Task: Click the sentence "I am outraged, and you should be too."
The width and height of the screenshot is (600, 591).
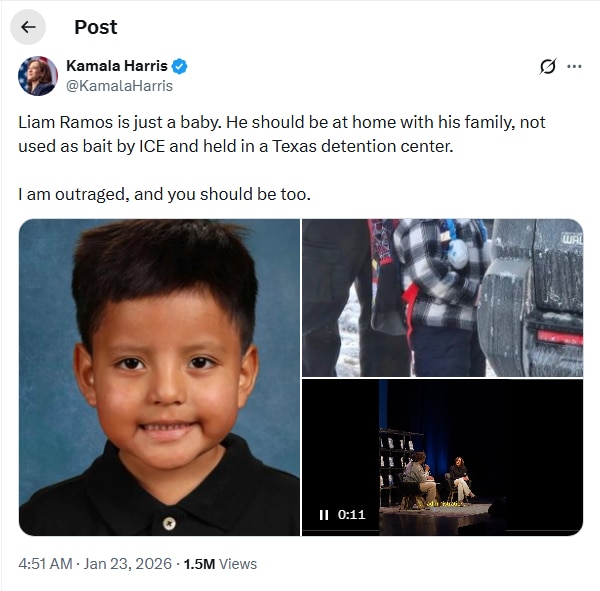Action: click(164, 193)
